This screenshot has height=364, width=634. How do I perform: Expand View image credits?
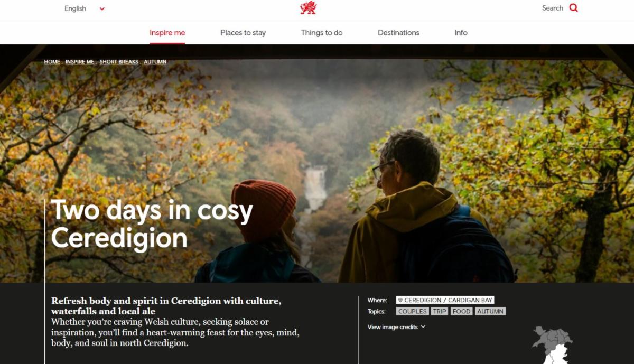[396, 327]
